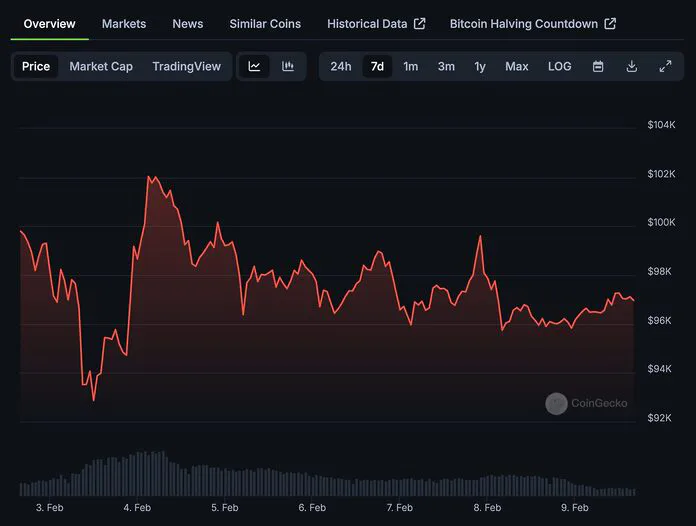The image size is (696, 526).
Task: Open the calendar date range picker
Action: tap(598, 67)
